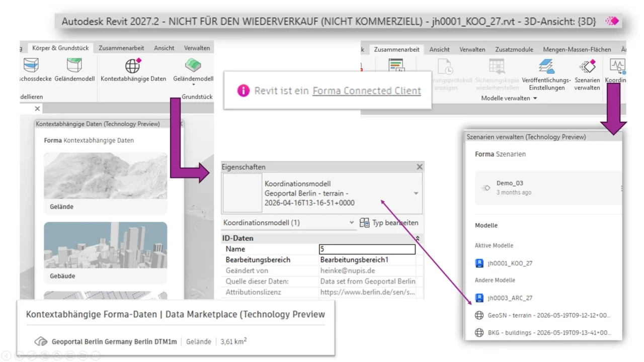Switch to the Körper & Grundstück tab
Image resolution: width=644 pixels, height=362 pixels.
point(60,48)
